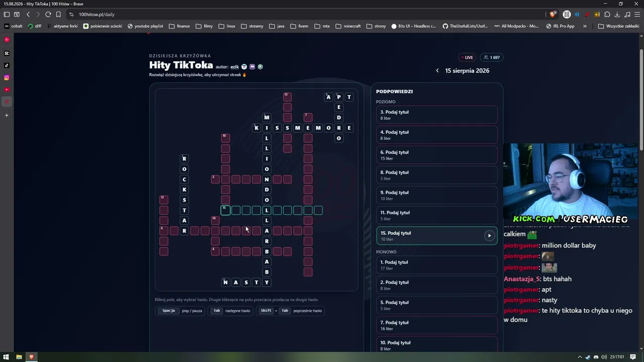The height and width of the screenshot is (362, 644).
Task: Select horizontal clue 11 (5 liter)
Action: [x=437, y=216]
